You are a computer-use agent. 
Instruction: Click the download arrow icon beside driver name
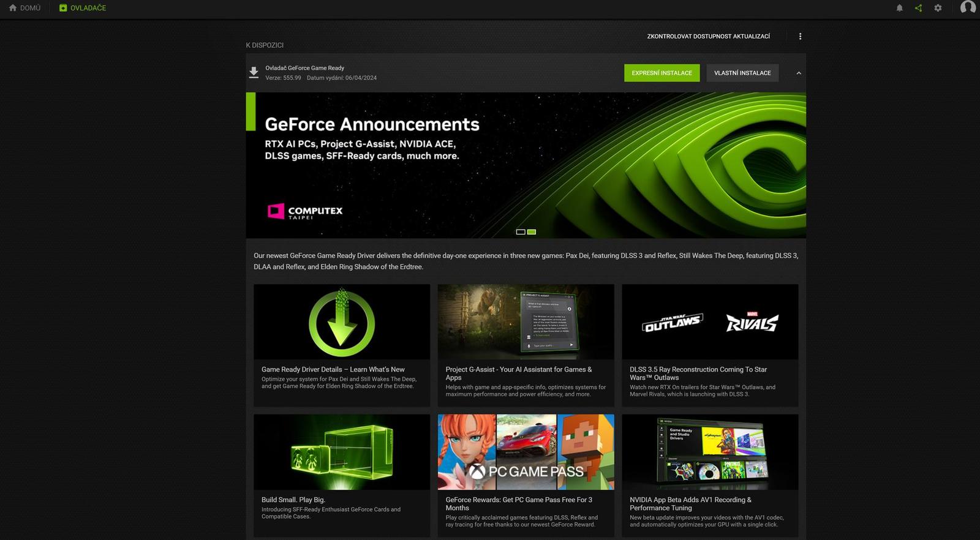(x=254, y=73)
